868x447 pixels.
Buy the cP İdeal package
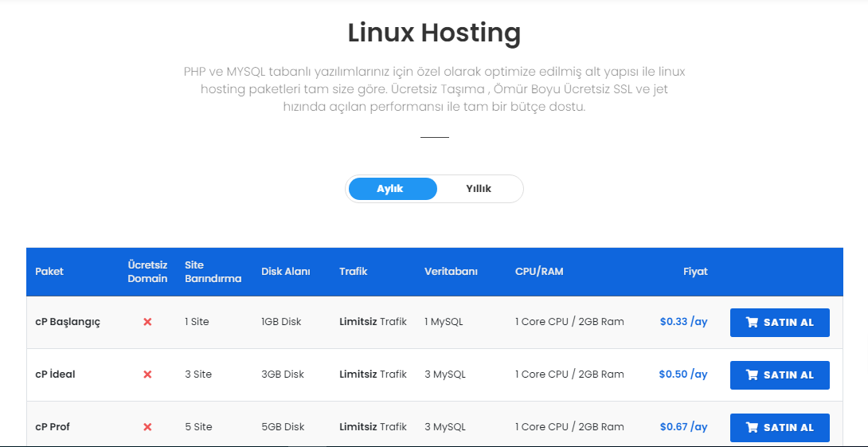point(780,375)
